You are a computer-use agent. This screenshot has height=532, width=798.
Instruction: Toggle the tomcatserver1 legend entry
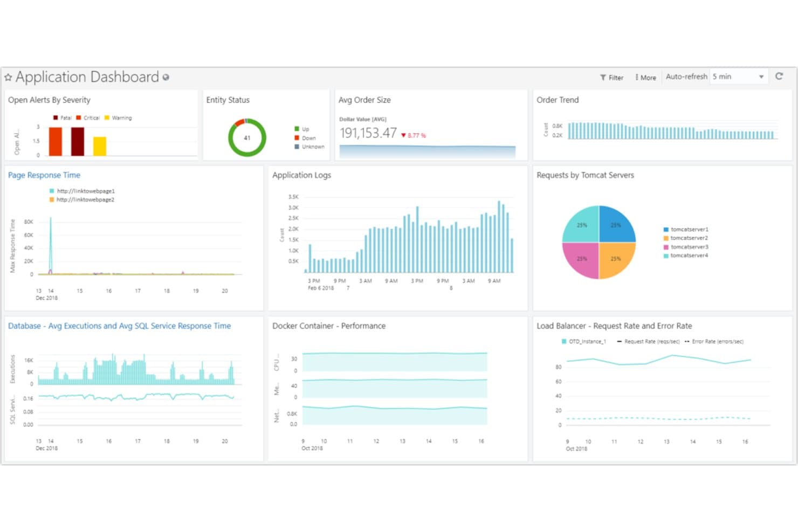686,229
